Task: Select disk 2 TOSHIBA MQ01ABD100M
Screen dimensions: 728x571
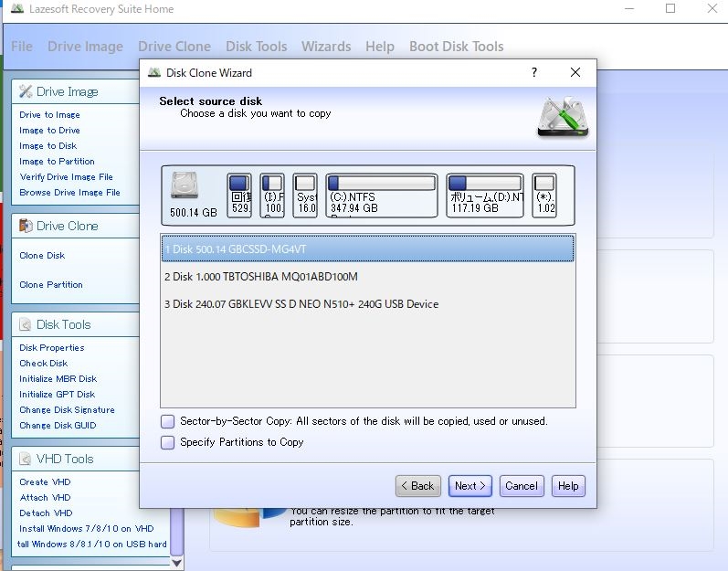Action: pyautogui.click(x=368, y=277)
